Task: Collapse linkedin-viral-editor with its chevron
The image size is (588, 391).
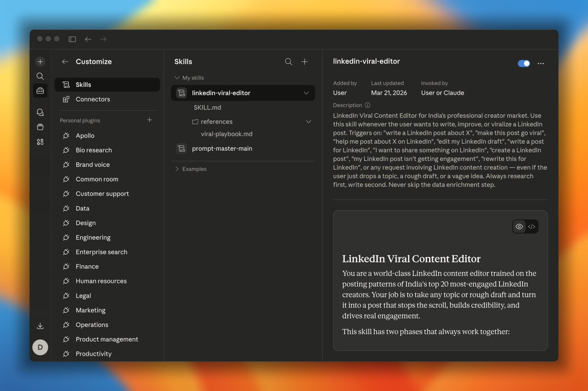Action: point(306,93)
